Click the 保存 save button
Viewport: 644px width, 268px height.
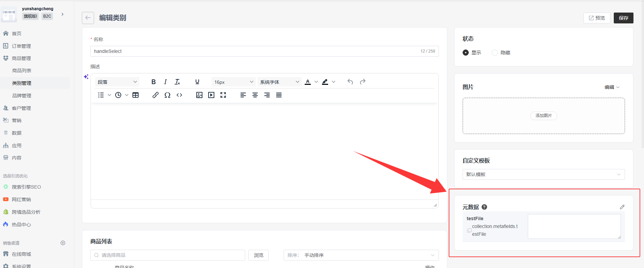[x=623, y=18]
